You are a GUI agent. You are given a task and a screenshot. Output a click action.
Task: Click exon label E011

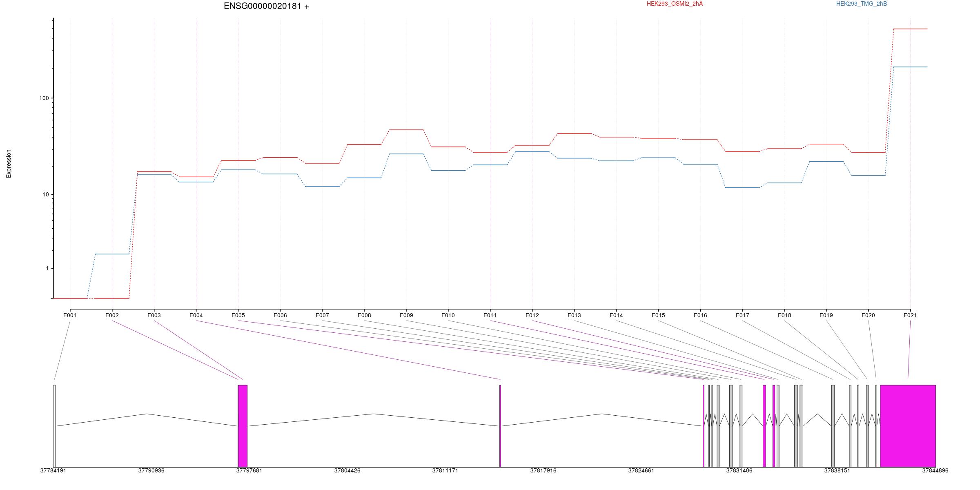(490, 315)
